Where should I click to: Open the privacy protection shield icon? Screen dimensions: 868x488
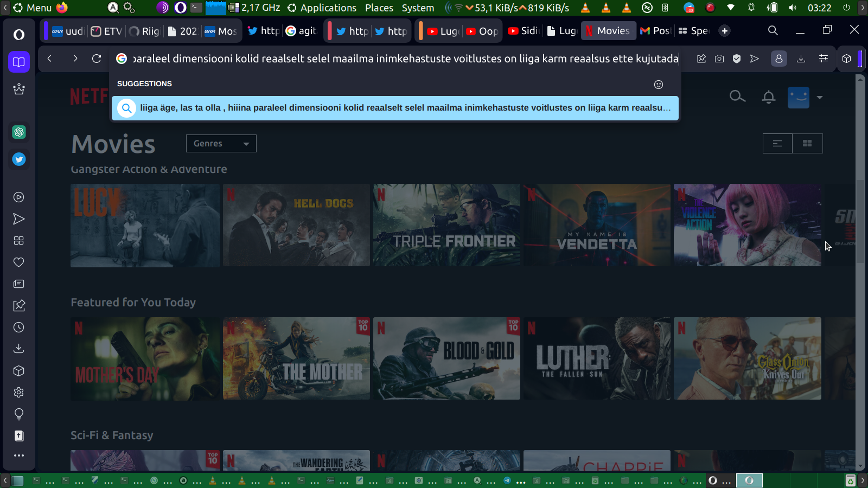coord(737,59)
